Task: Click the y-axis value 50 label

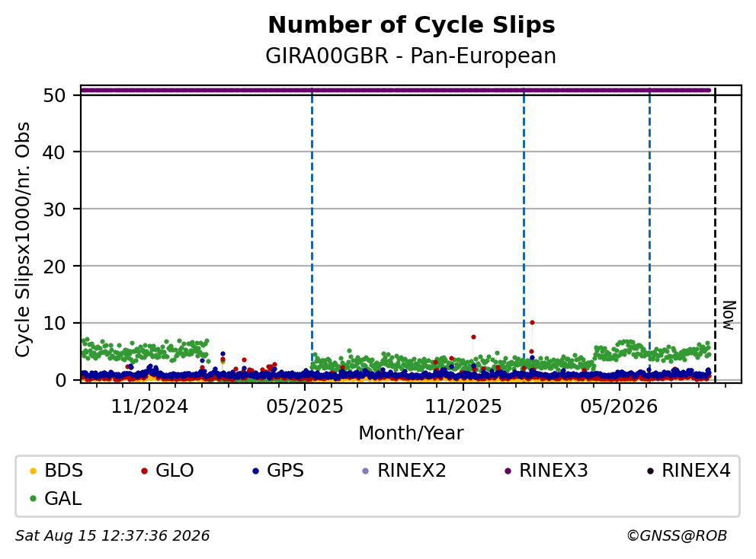Action: 54,95
